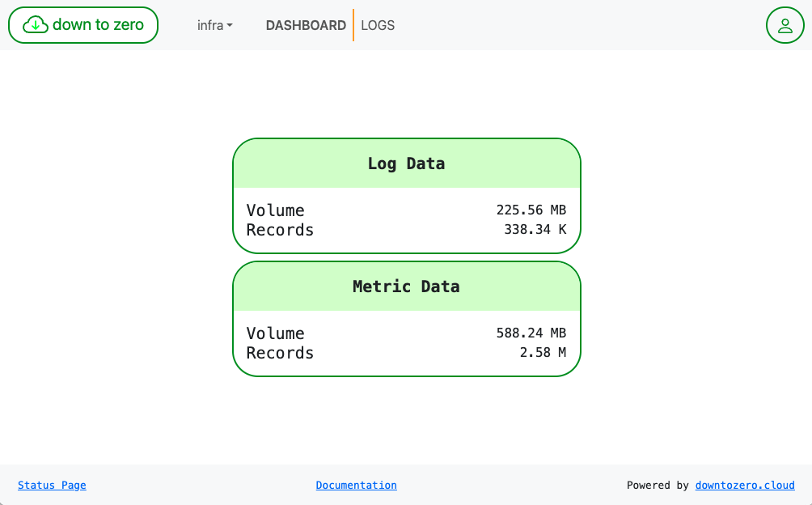Image resolution: width=812 pixels, height=505 pixels.
Task: Click the 2.58 M records value
Action: [542, 353]
